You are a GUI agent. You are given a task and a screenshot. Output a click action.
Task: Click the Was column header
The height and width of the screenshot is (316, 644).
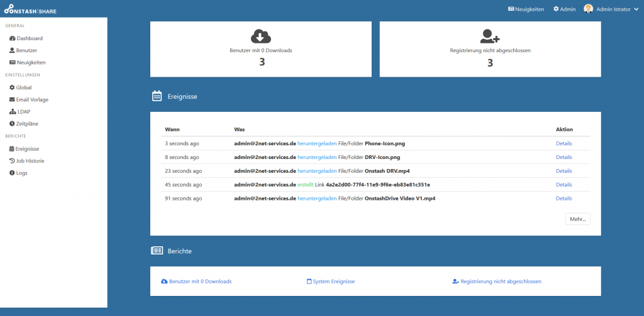[x=240, y=129]
